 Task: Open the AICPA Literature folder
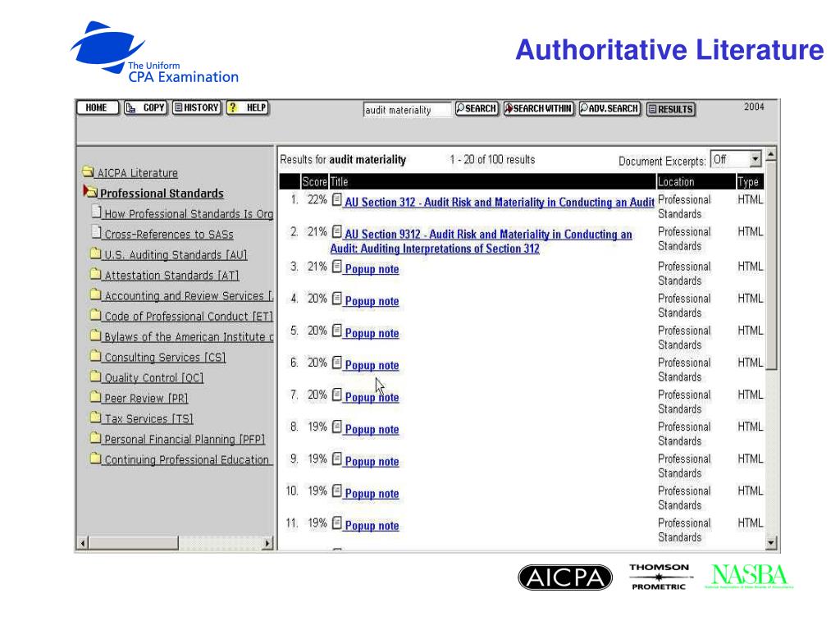137,173
